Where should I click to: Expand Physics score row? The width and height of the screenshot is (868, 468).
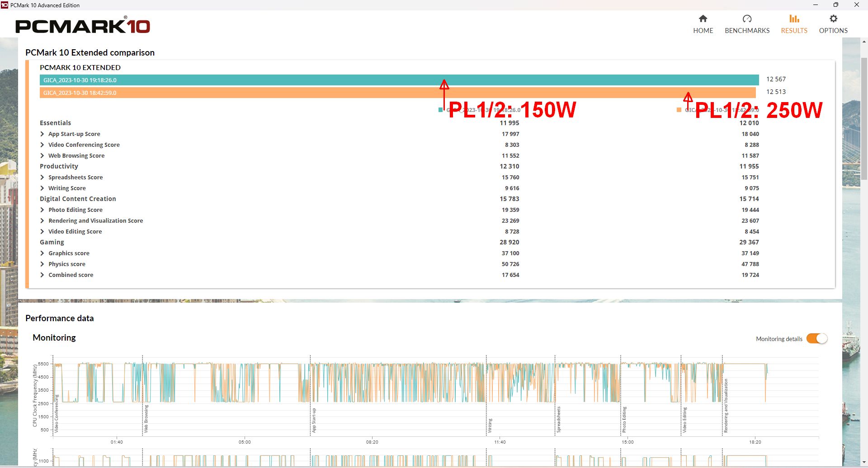click(x=42, y=264)
